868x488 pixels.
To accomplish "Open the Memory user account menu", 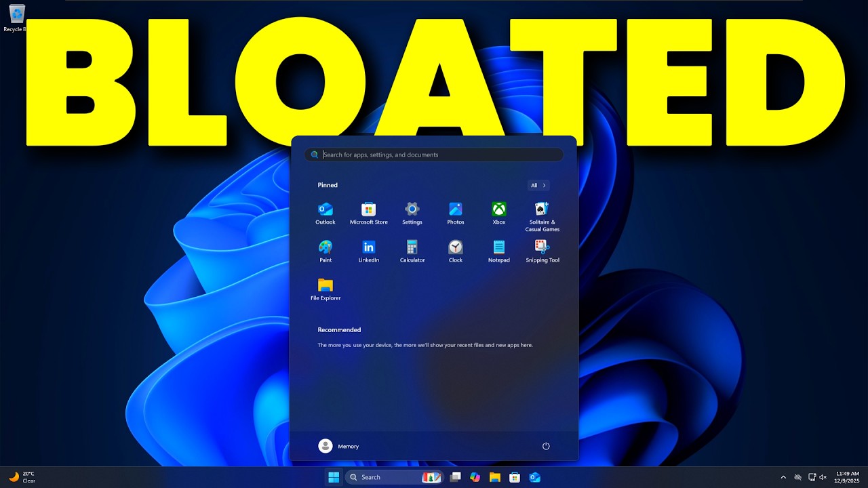I will (x=338, y=446).
